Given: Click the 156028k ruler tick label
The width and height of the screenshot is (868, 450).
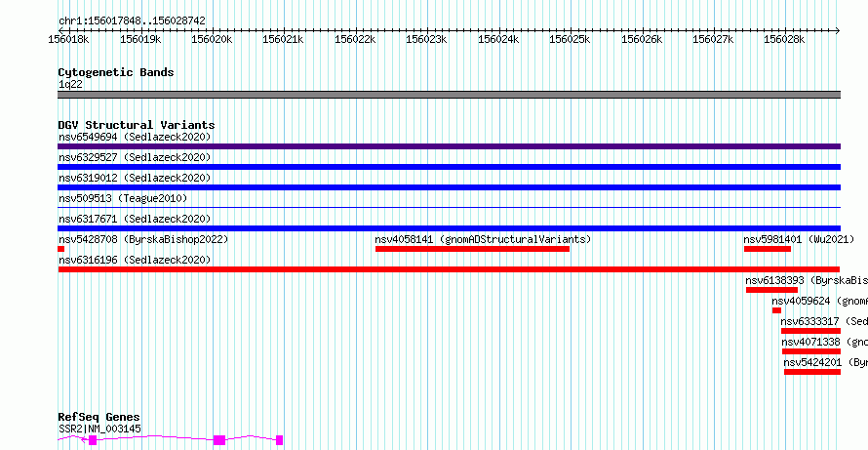Looking at the screenshot, I should 785,39.
